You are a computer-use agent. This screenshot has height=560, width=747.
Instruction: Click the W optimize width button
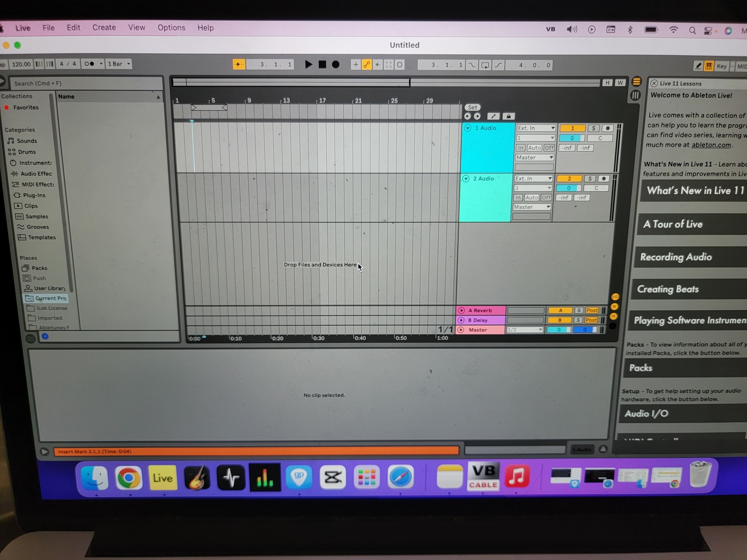click(x=620, y=83)
